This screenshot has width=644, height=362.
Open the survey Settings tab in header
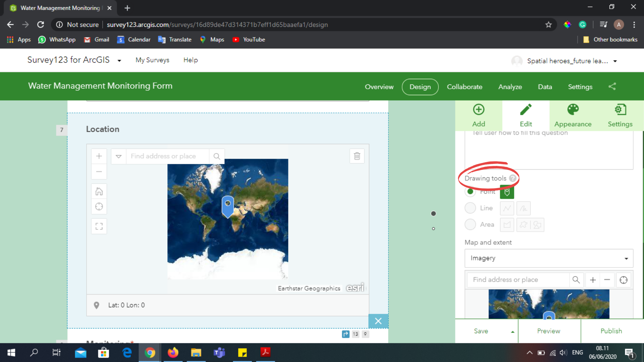580,87
